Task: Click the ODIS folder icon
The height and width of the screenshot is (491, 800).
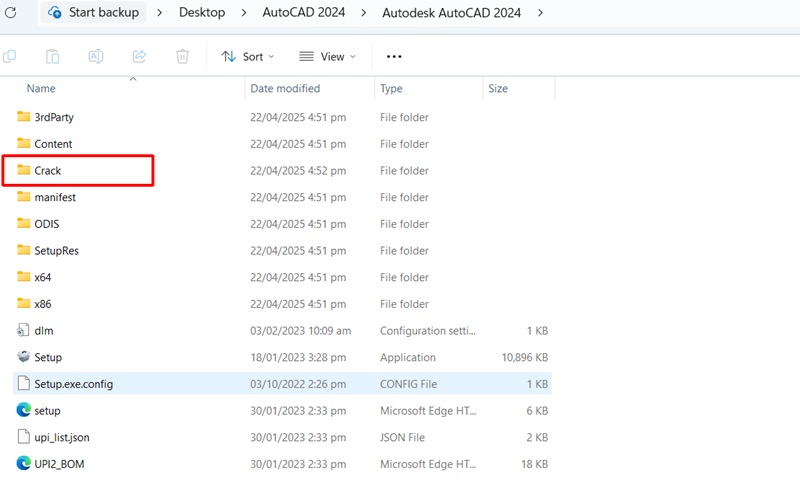Action: [x=23, y=223]
